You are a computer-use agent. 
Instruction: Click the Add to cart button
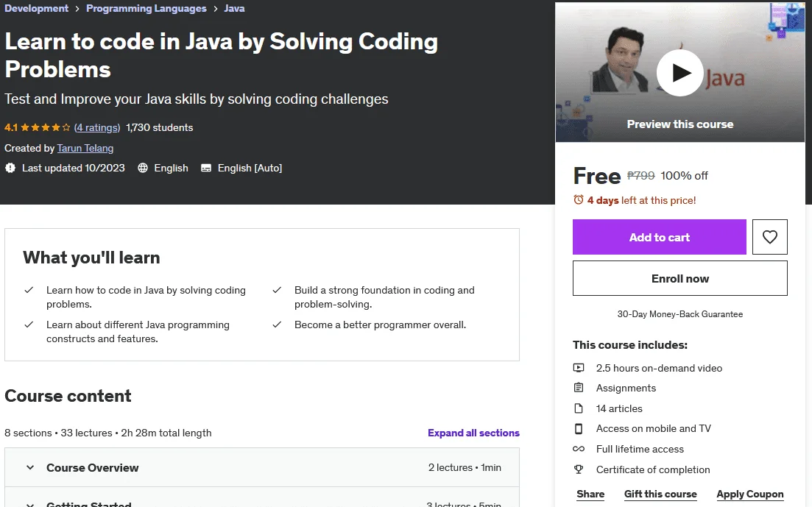[659, 237]
